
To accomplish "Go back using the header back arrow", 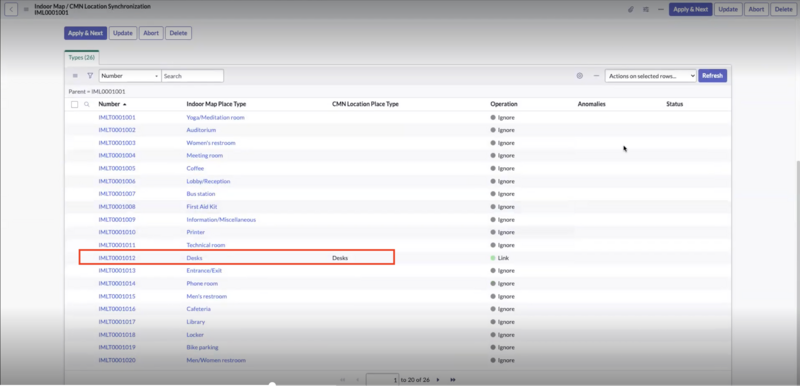I will point(11,9).
